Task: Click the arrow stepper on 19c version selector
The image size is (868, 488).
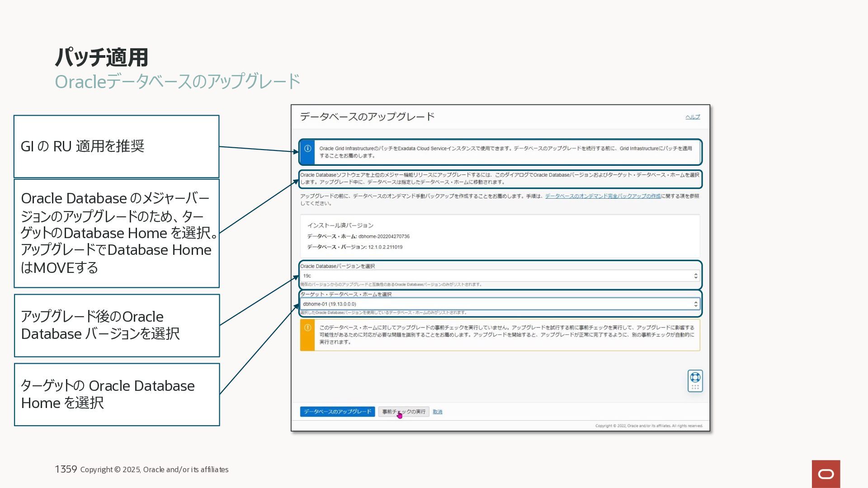Action: (x=696, y=276)
